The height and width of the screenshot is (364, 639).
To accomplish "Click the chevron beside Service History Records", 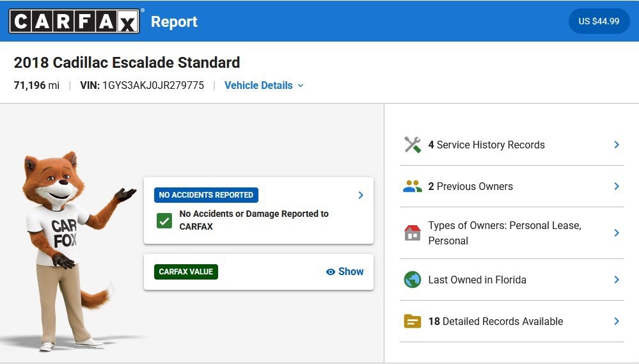I will [617, 145].
